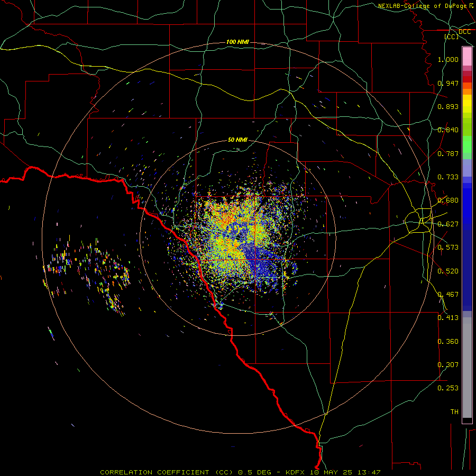Screen dimensions: 476x476
Task: Click the 0.360 scale value
Action: coord(448,342)
